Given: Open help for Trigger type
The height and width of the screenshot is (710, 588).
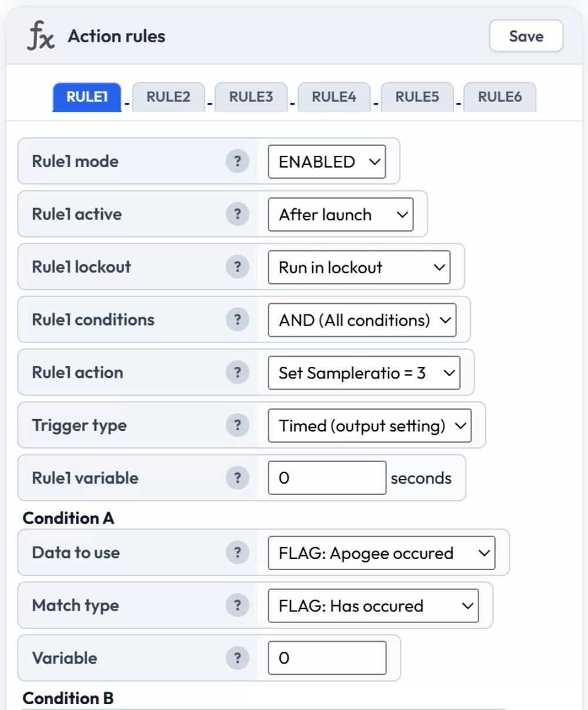Looking at the screenshot, I should [x=238, y=425].
